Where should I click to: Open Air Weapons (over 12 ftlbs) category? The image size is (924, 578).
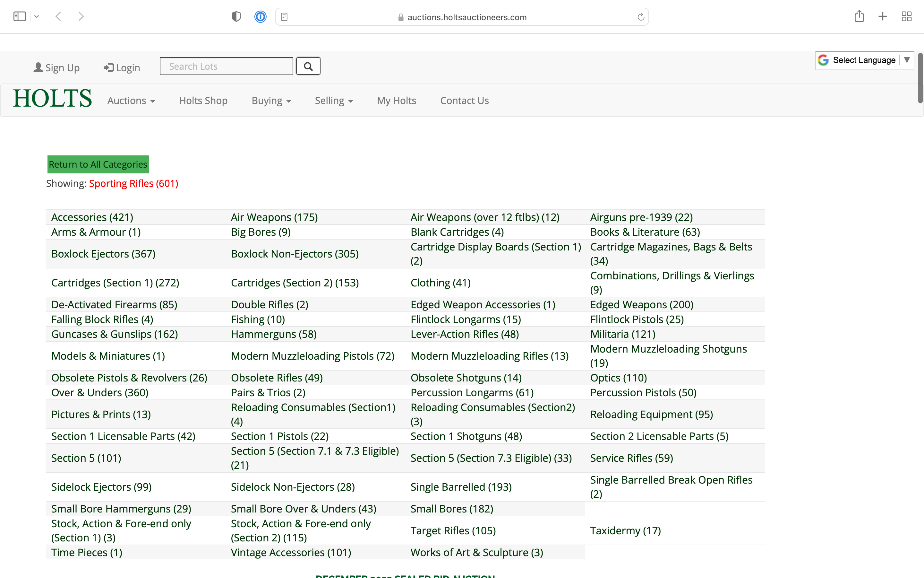tap(485, 217)
